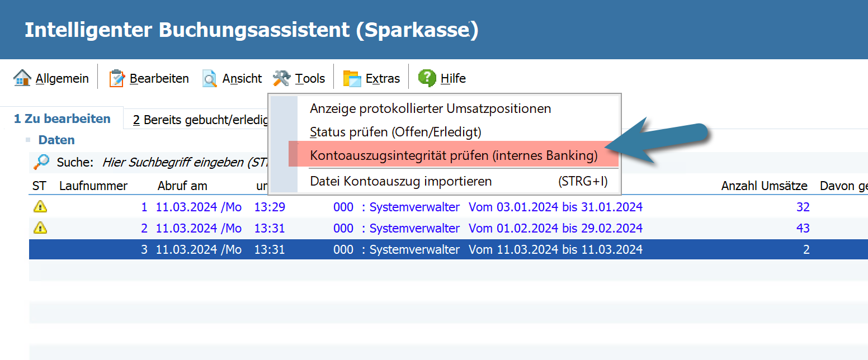
Task: Click the Extras folder icon
Action: 352,78
